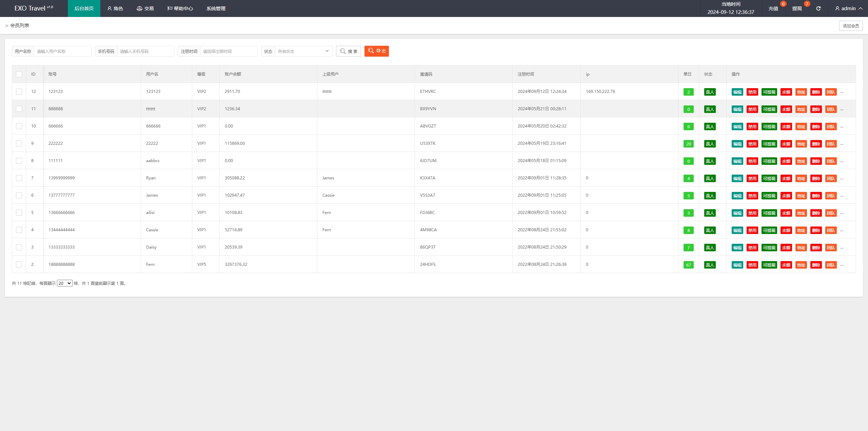Toggle checkbox for user 666666 row

click(19, 126)
